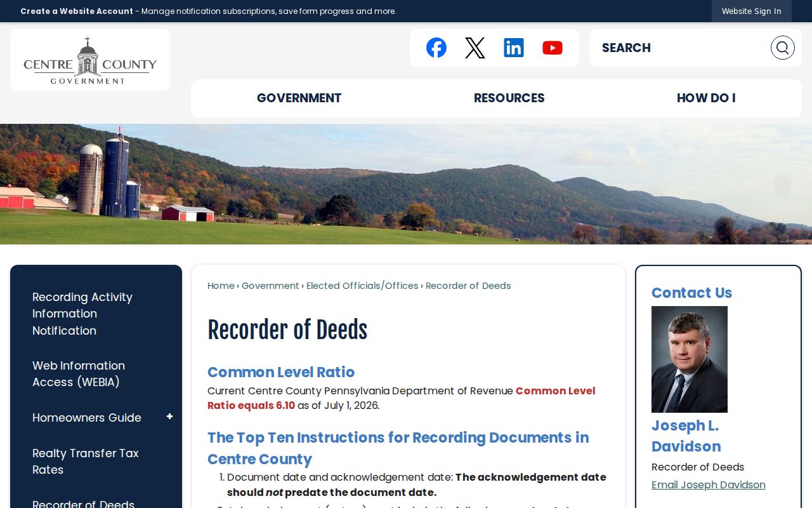Click 'Common Level Ratio equals 6.10' text
The image size is (812, 508).
[x=402, y=398]
